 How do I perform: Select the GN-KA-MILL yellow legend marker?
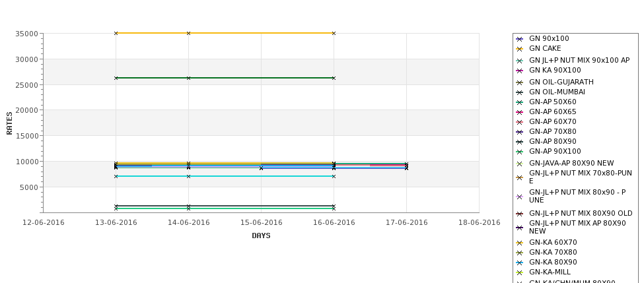click(x=519, y=272)
